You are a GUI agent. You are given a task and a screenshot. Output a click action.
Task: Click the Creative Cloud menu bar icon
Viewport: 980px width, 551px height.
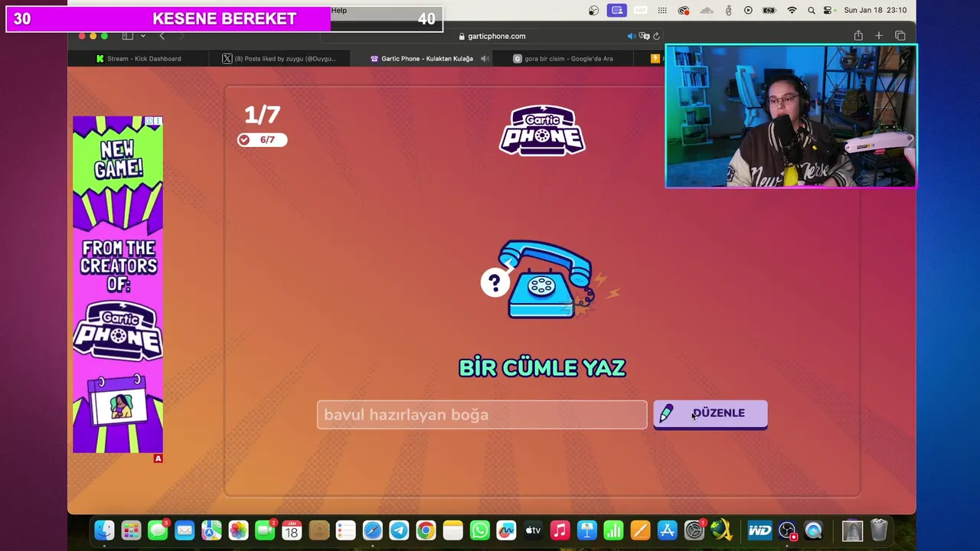684,11
